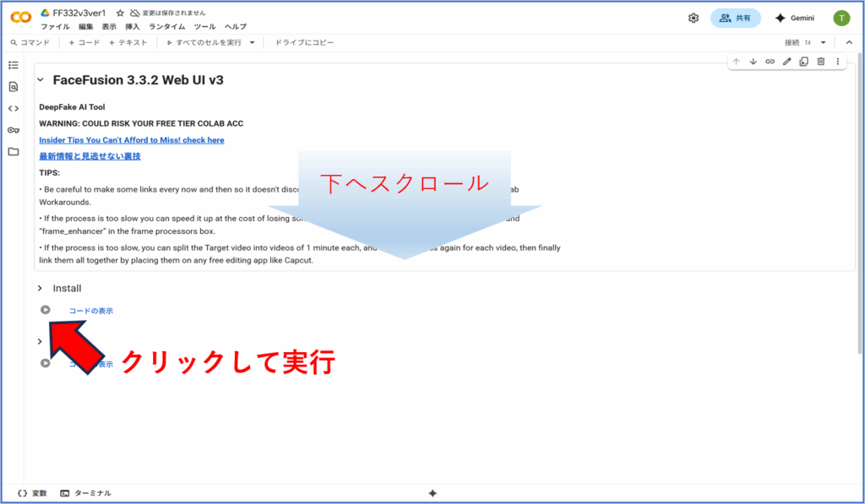Collapse the header toolbar chevron
This screenshot has width=865, height=504.
pyautogui.click(x=849, y=42)
